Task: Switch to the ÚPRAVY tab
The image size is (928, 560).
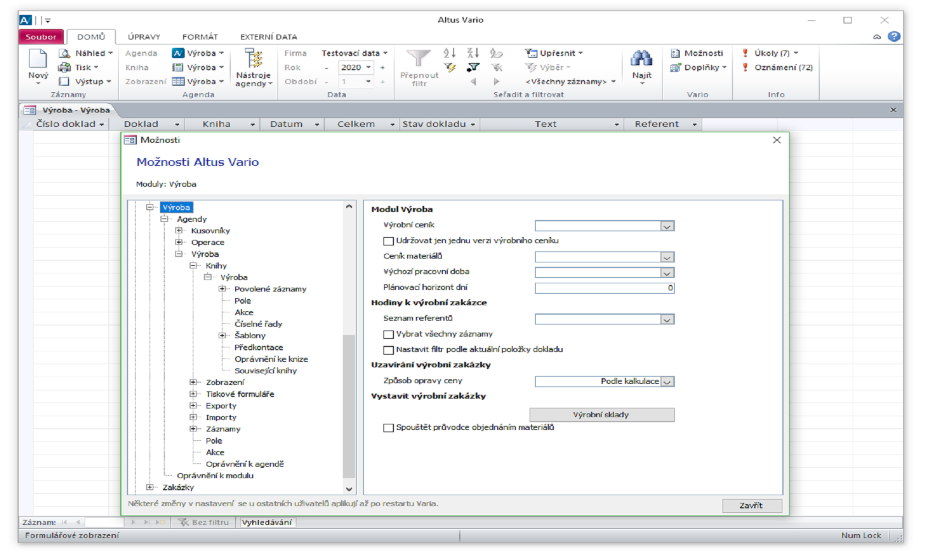Action: [144, 37]
